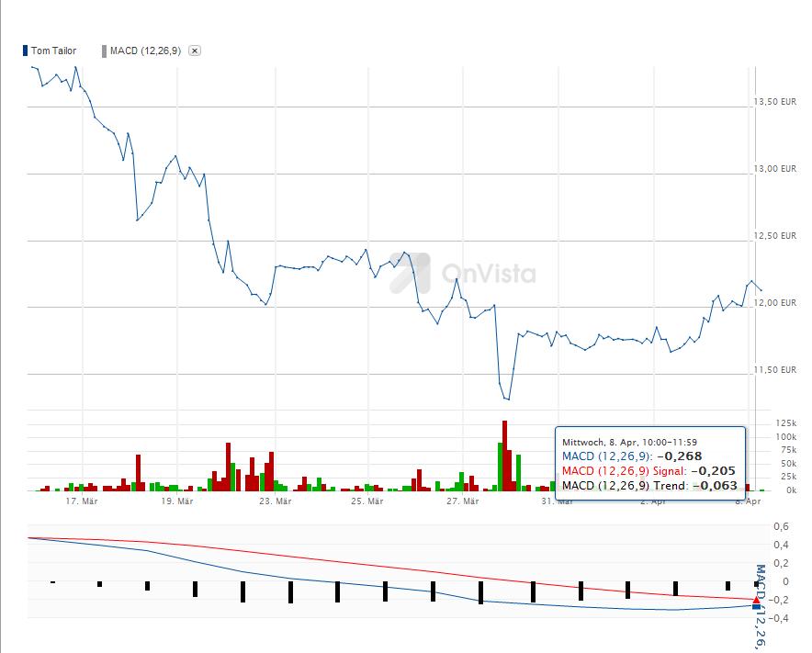Image resolution: width=812 pixels, height=653 pixels.
Task: Click the 12,00 EUR price axis label
Action: click(774, 302)
